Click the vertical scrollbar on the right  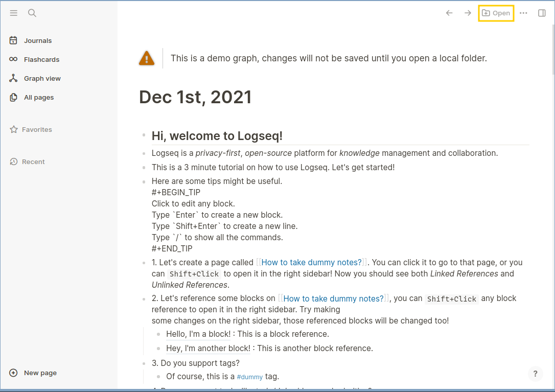tap(553, 50)
